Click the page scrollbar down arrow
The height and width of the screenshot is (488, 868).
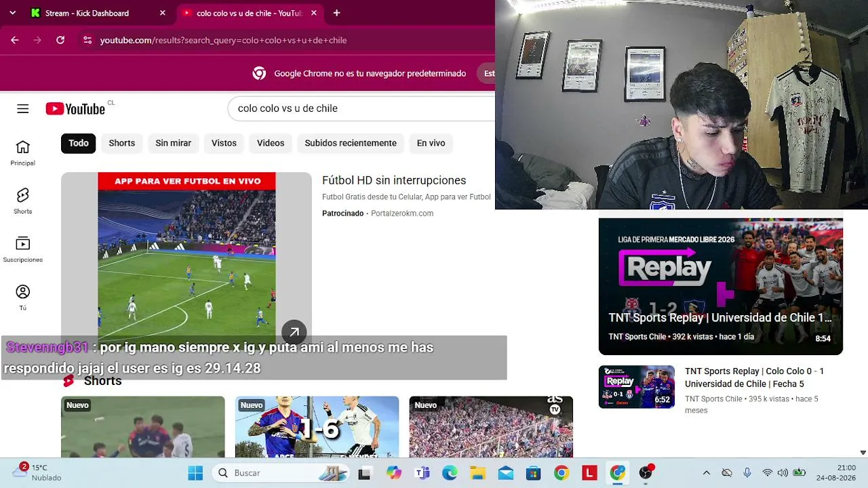[x=863, y=453]
